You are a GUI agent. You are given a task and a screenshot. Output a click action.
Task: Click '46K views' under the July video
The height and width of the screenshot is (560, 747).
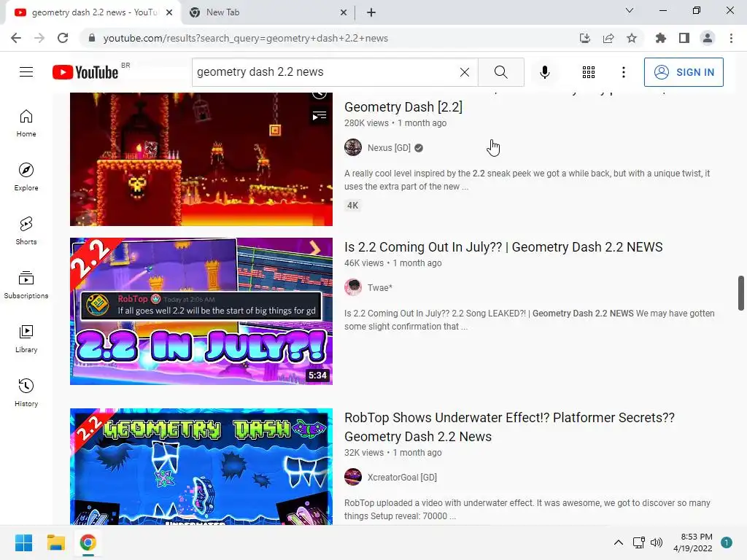(x=363, y=262)
